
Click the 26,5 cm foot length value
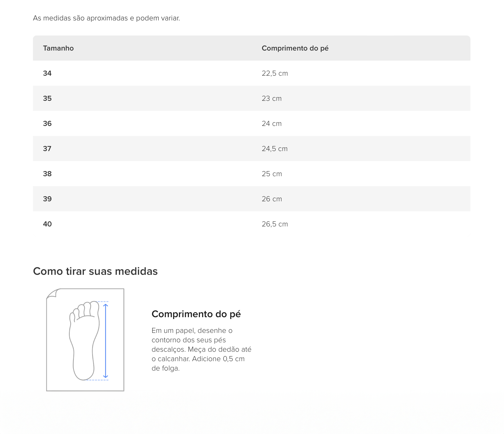pos(275,224)
